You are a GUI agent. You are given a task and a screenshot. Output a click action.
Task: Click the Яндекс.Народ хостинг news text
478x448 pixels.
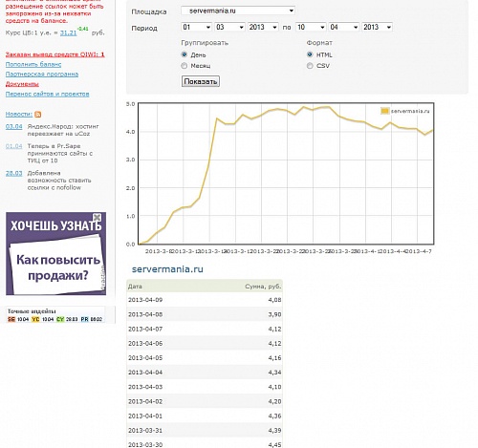click(x=63, y=130)
